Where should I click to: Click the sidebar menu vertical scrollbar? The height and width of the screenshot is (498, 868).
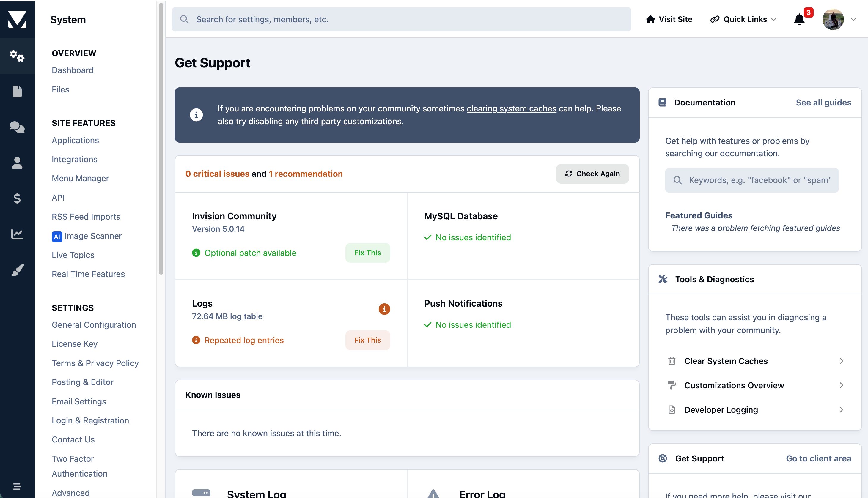pyautogui.click(x=161, y=138)
